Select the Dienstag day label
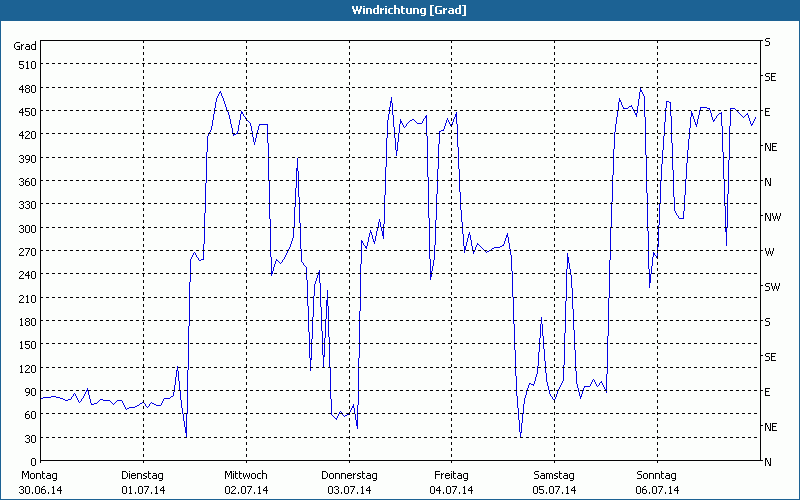The image size is (800, 500). click(142, 475)
